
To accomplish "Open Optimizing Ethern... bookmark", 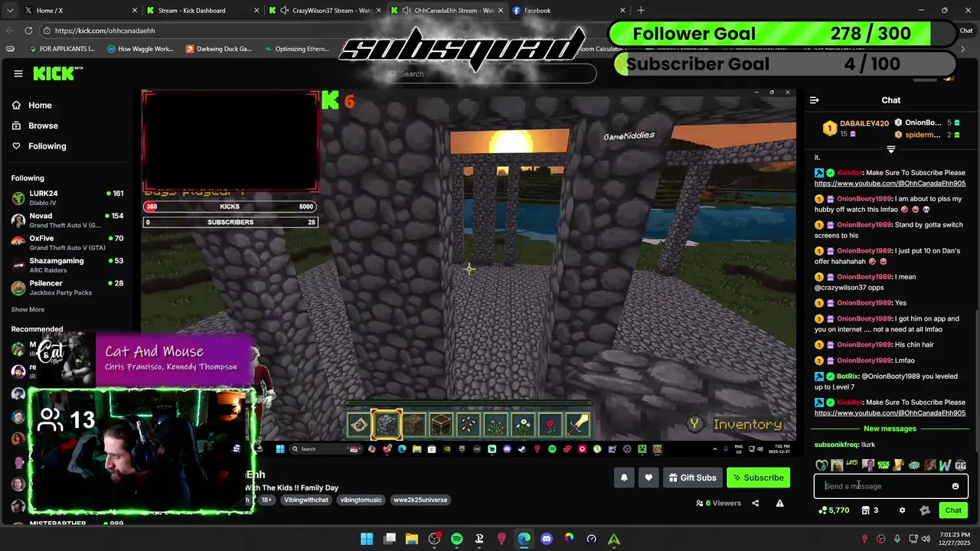I will pyautogui.click(x=297, y=49).
